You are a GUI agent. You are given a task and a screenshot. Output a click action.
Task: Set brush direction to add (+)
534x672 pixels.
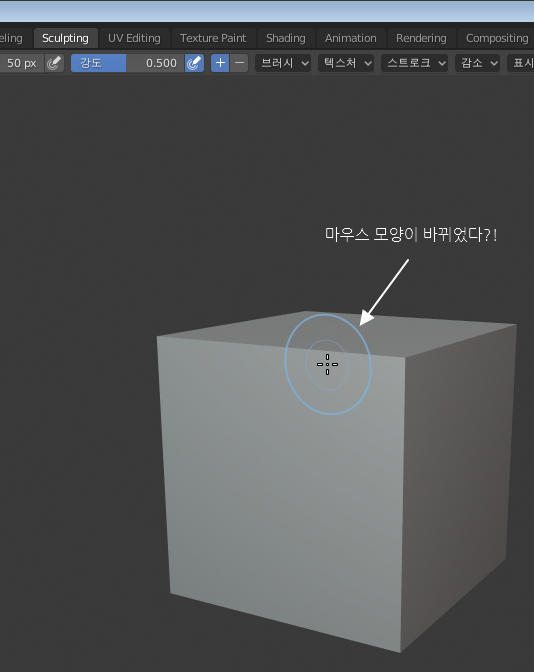(220, 63)
